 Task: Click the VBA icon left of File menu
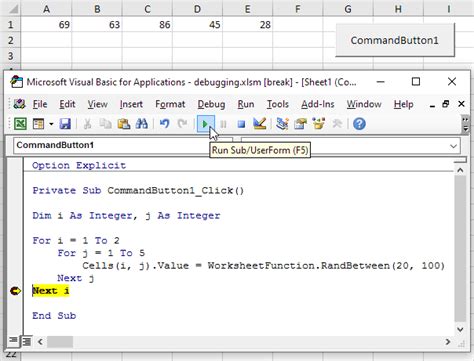[x=19, y=104]
